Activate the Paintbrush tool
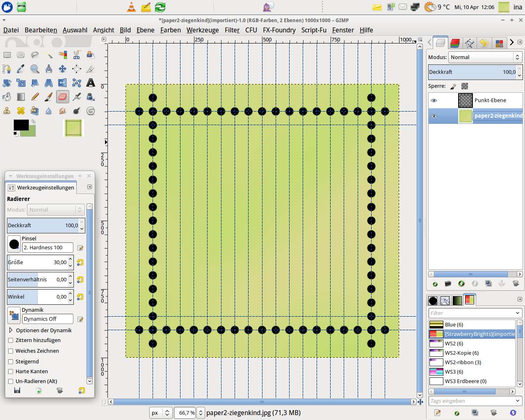 click(48, 97)
